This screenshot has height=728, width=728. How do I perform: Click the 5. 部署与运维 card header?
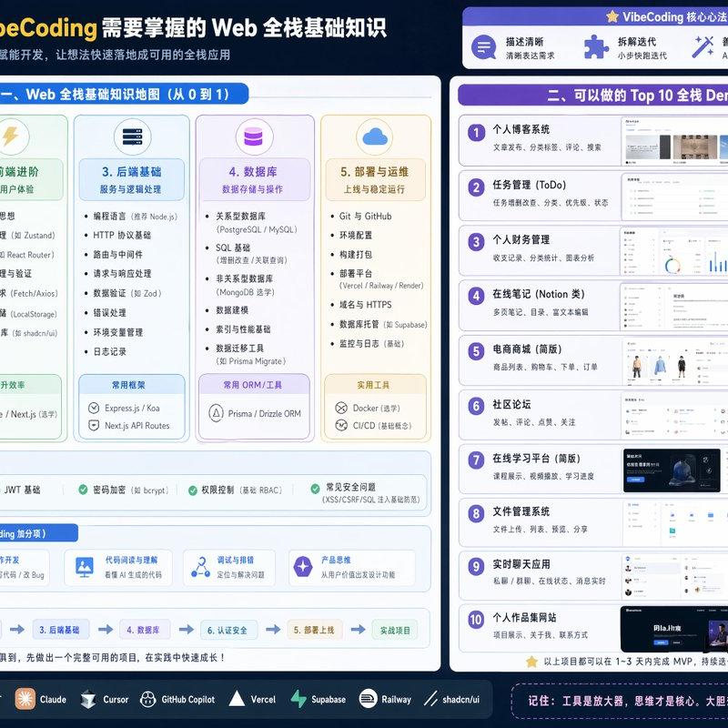point(375,179)
